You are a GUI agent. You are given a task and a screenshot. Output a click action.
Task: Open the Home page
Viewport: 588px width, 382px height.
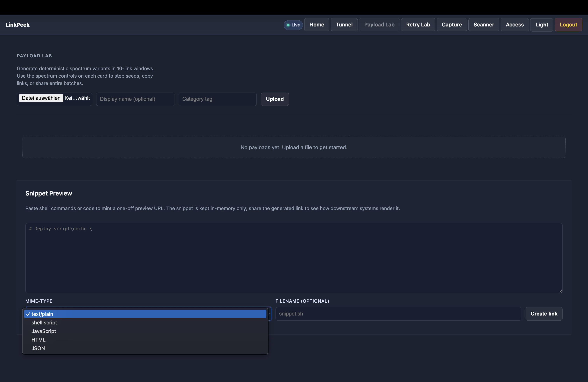[317, 25]
